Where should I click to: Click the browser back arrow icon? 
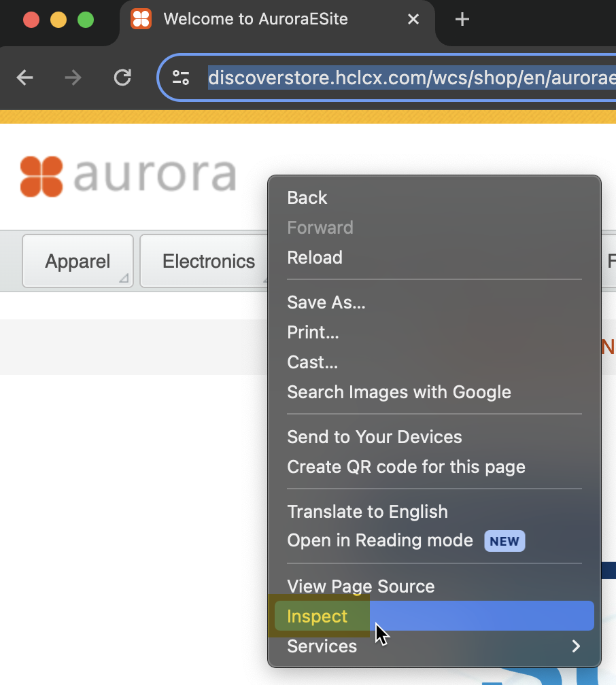25,78
